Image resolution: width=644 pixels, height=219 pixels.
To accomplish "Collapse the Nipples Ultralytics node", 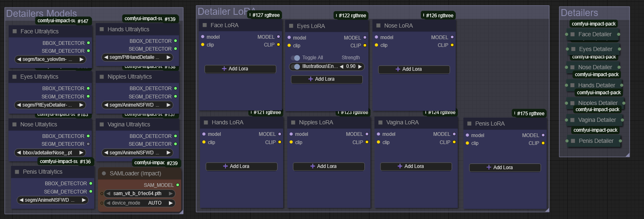I will (102, 77).
